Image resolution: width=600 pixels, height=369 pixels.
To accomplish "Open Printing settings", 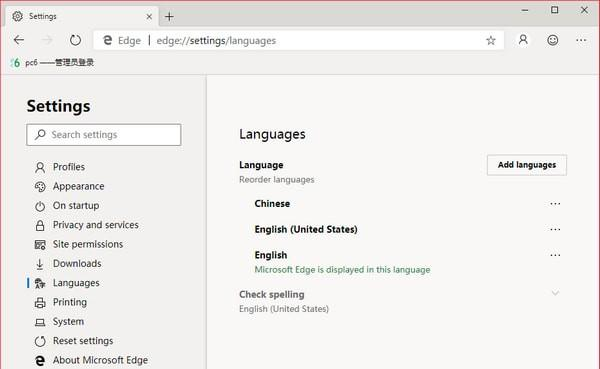I will [x=70, y=302].
